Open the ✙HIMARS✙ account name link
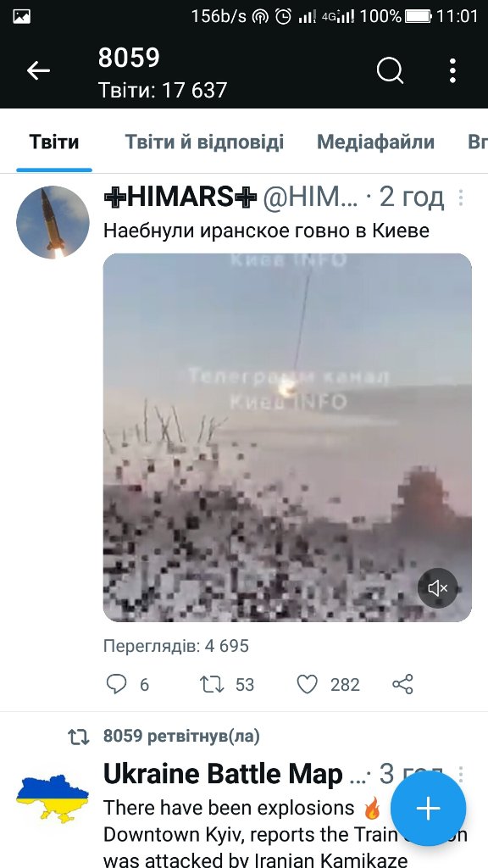Screen dimensions: 488x868 (x=180, y=197)
